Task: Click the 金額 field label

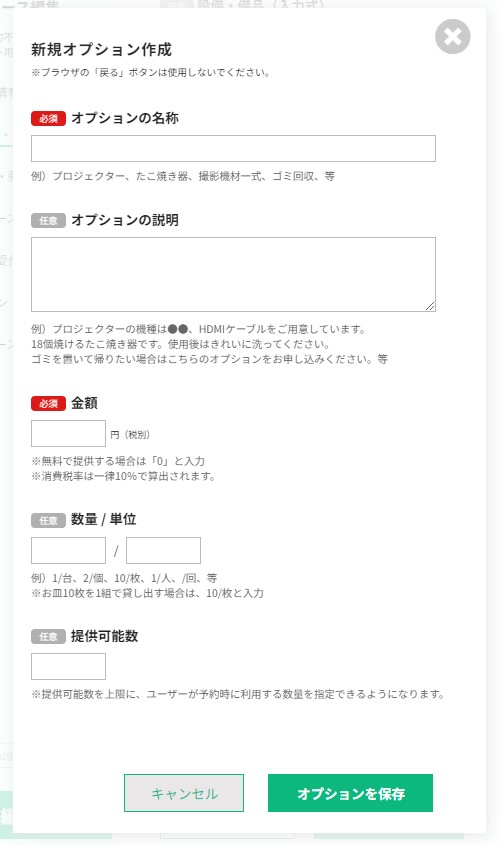Action: 84,403
